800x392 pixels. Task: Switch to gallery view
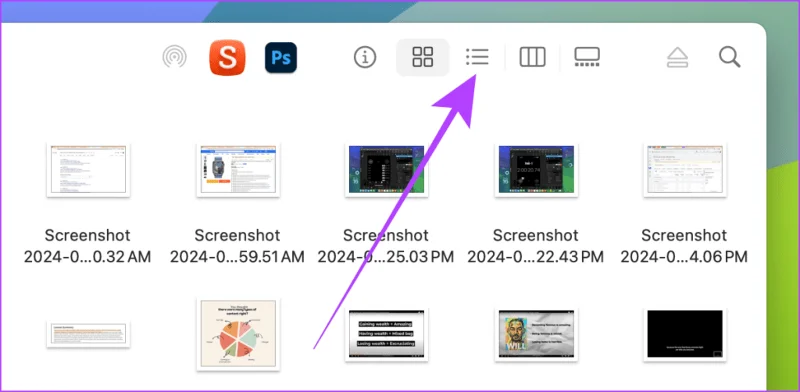(x=587, y=57)
